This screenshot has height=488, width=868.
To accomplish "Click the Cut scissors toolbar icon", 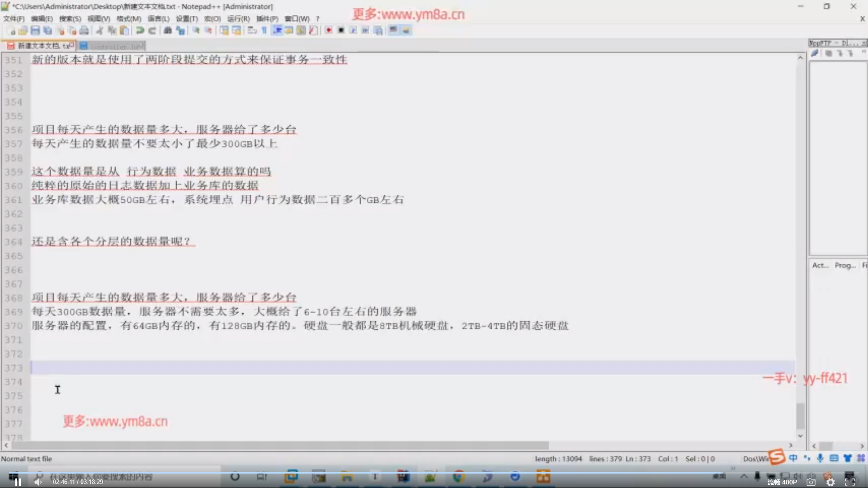I will 99,30.
